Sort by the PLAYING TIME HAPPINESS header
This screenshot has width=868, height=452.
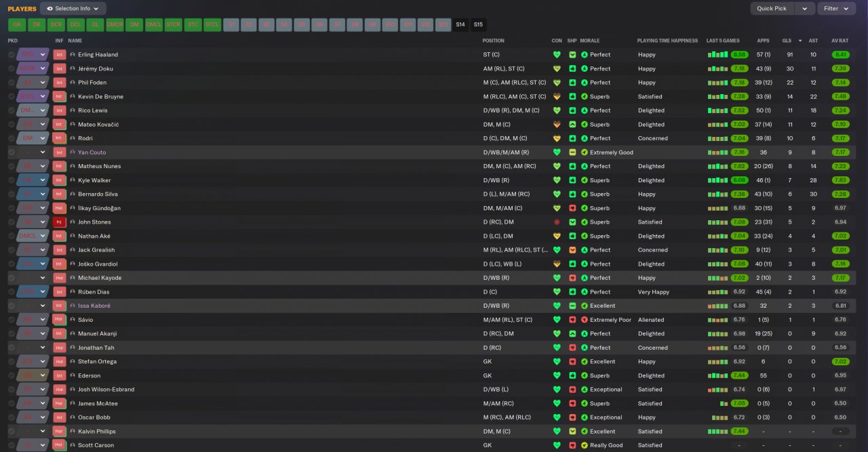(x=667, y=41)
